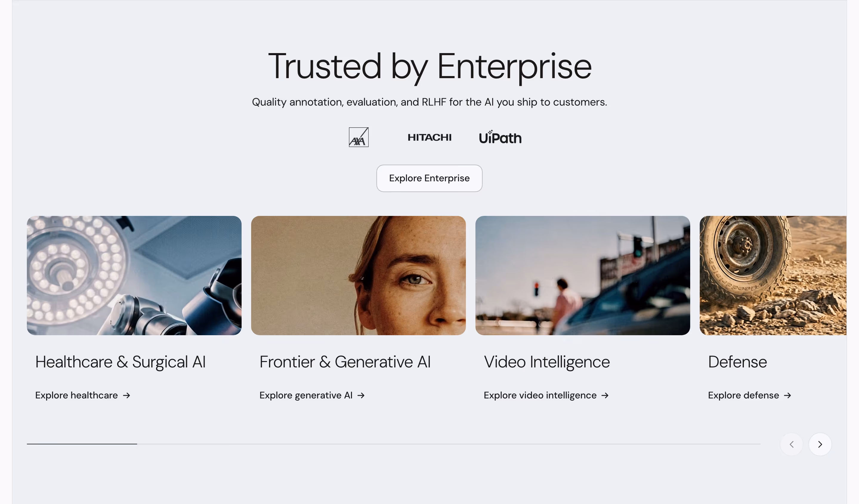Open the surgical light healthcare image
859x504 pixels.
coord(134,275)
